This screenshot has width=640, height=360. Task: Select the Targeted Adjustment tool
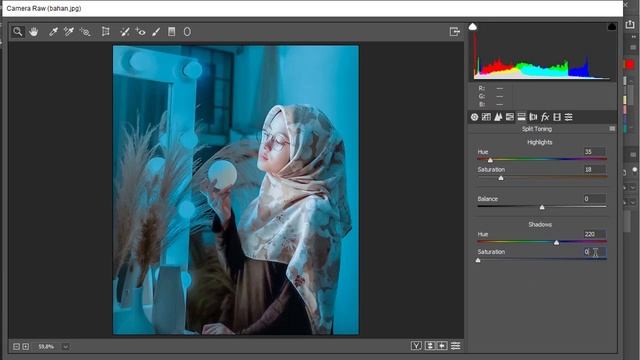point(85,31)
